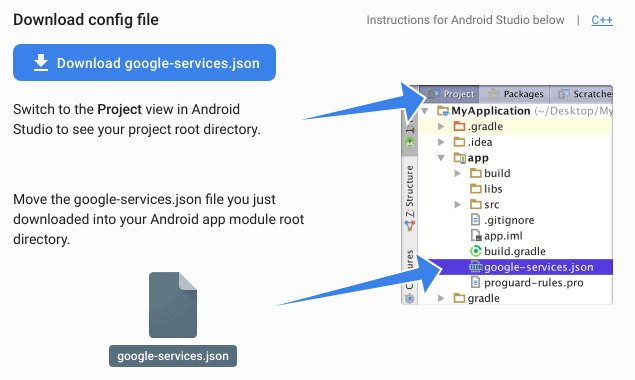Select the MyApplication project row
Image resolution: width=635 pixels, height=380 pixels.
point(516,111)
